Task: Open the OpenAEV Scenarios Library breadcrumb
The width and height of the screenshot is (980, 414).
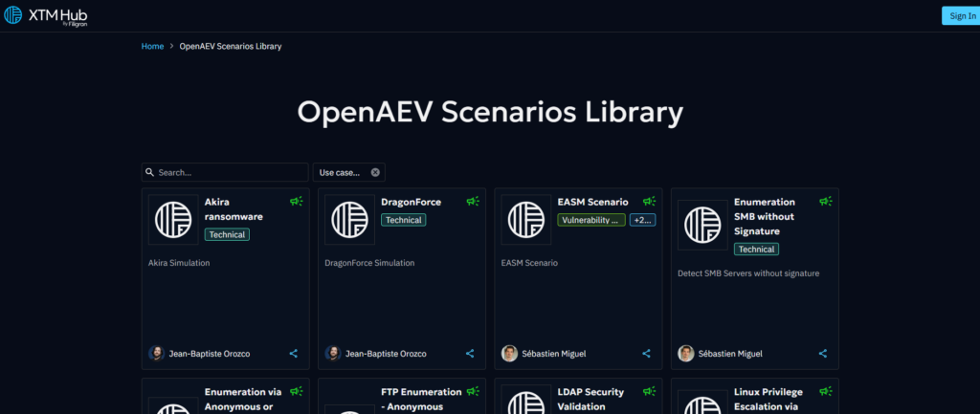Action: 231,46
